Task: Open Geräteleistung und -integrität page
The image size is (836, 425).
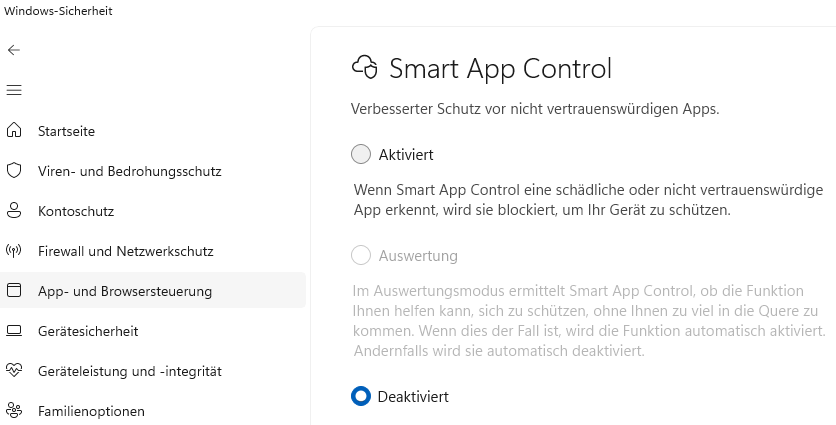Action: [x=129, y=371]
